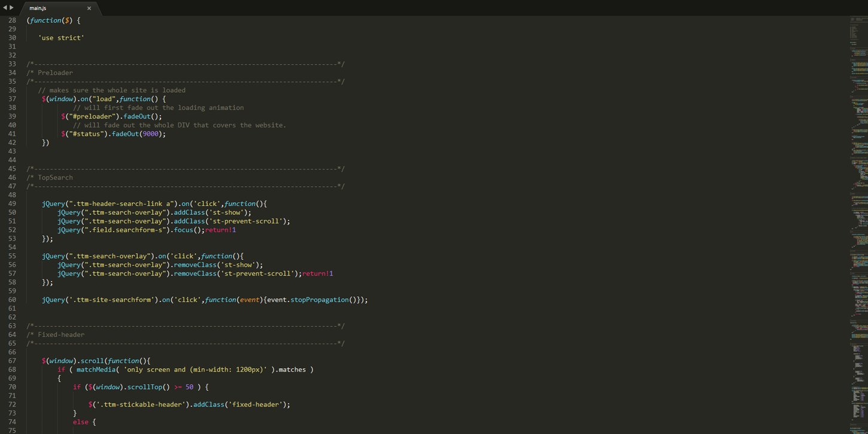Viewport: 868px width, 434px height.
Task: Click line number 28 in the gutter
Action: 12,20
